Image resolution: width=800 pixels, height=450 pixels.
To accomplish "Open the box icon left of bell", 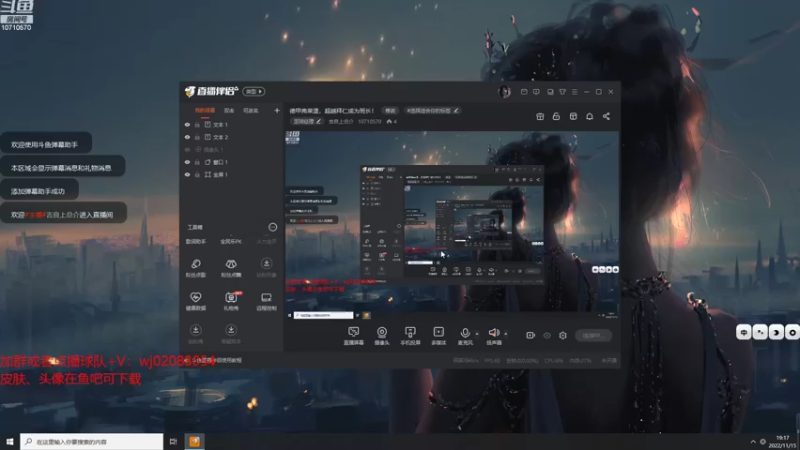I will pyautogui.click(x=573, y=116).
